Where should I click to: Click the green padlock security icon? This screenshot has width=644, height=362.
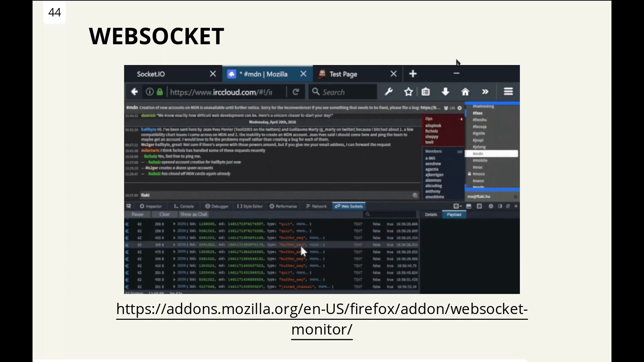pyautogui.click(x=160, y=92)
